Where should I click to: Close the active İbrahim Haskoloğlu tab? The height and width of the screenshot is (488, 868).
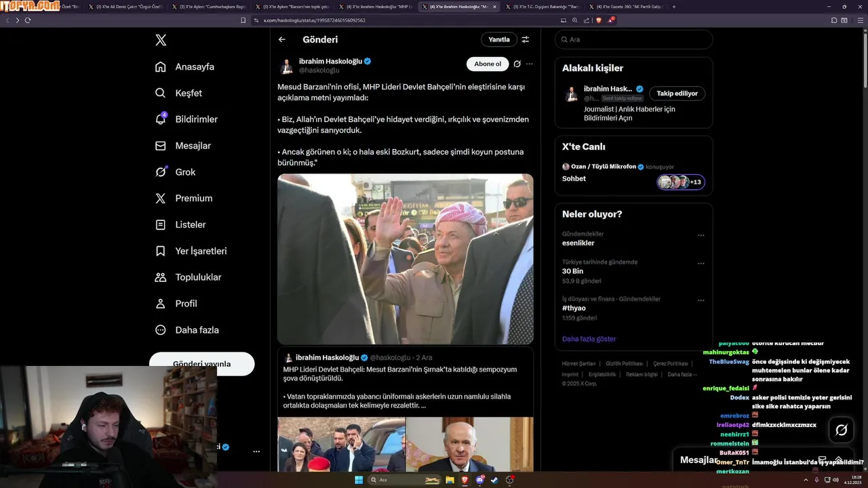click(x=494, y=7)
